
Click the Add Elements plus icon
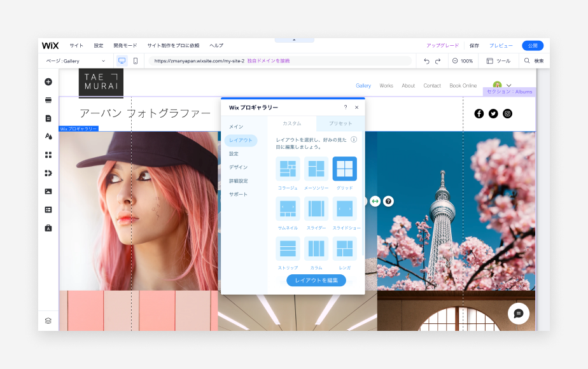coord(48,82)
